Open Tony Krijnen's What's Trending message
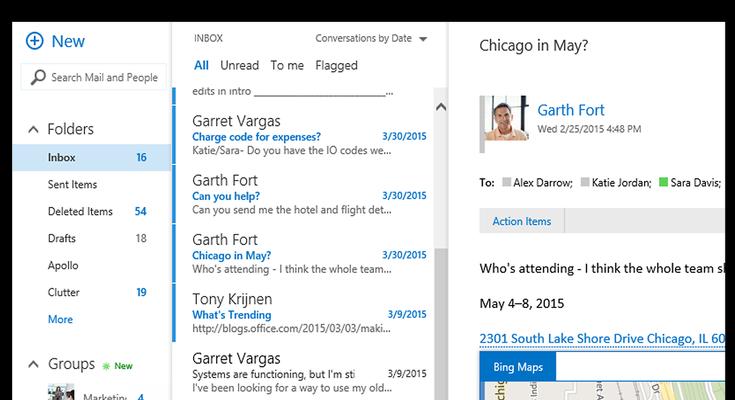Screen dimensions: 735x400 [x=303, y=313]
